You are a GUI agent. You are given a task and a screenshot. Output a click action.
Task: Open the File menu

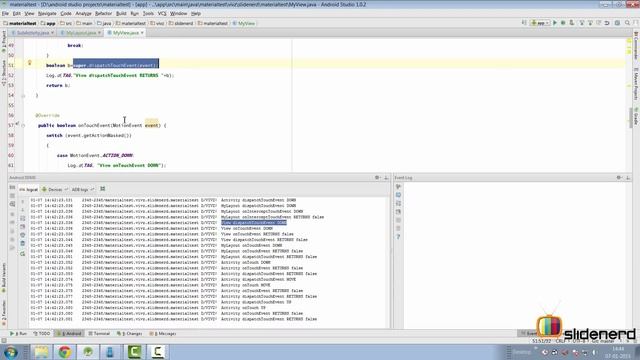pyautogui.click(x=5, y=13)
